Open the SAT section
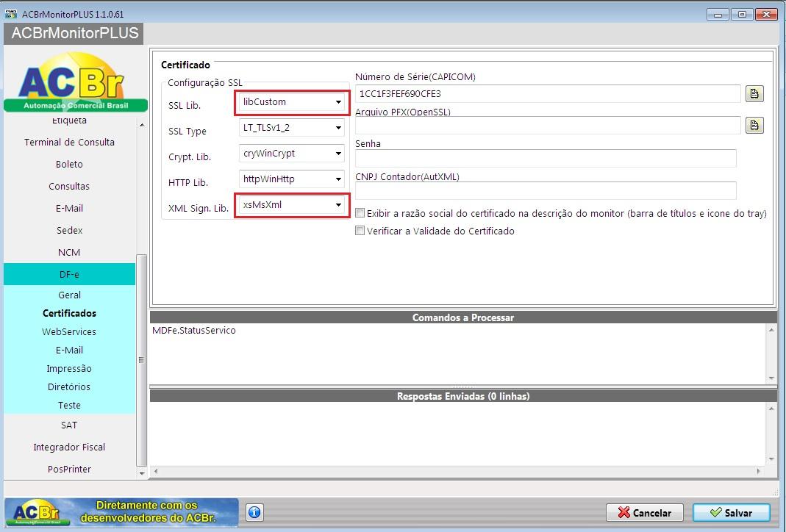 (69, 425)
